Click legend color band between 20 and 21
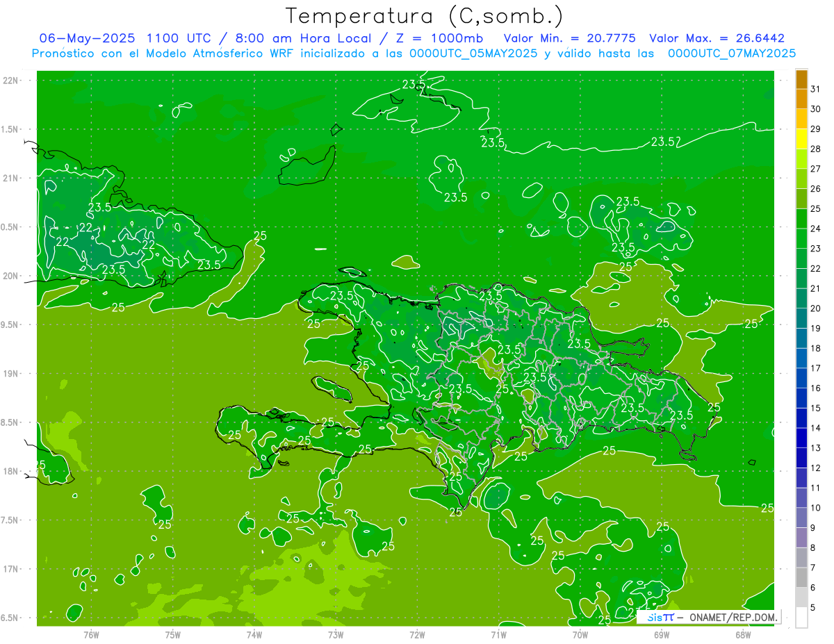Viewport: 834px width, 644px height. pos(801,299)
